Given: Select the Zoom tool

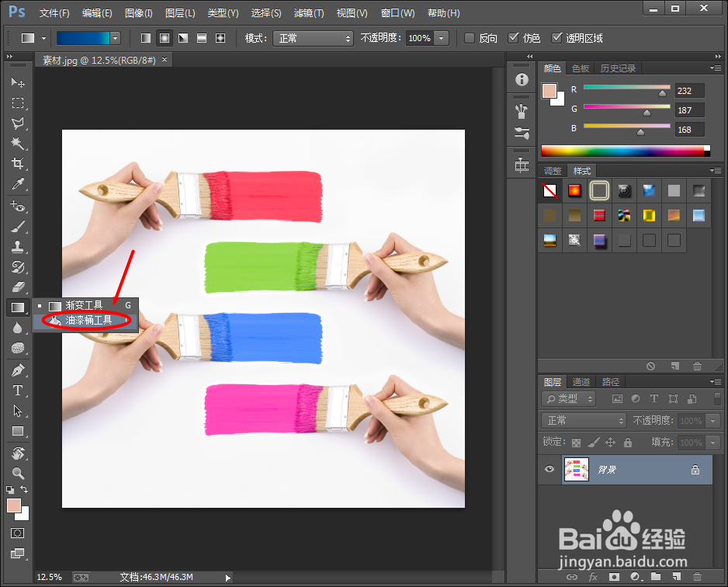Looking at the screenshot, I should pos(18,473).
